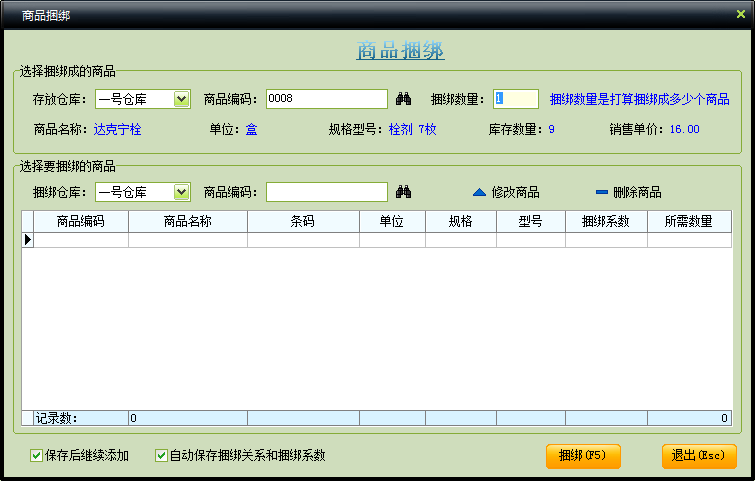Open the 捆绑仓库 warehouse dropdown

[x=181, y=192]
